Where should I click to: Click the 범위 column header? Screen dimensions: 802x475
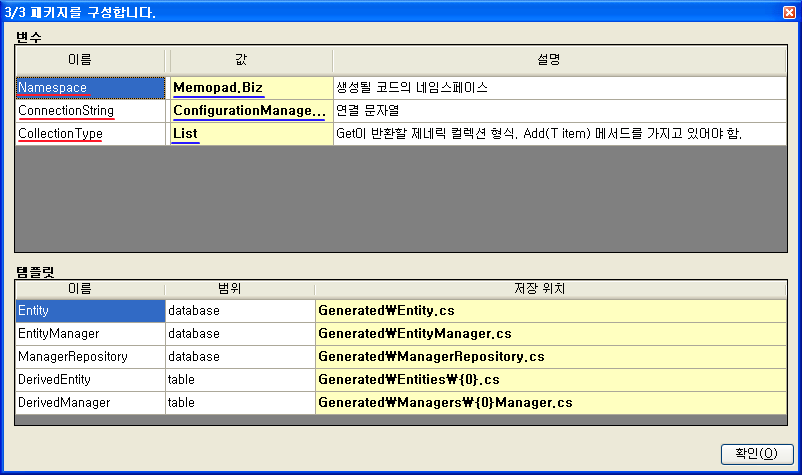point(240,289)
